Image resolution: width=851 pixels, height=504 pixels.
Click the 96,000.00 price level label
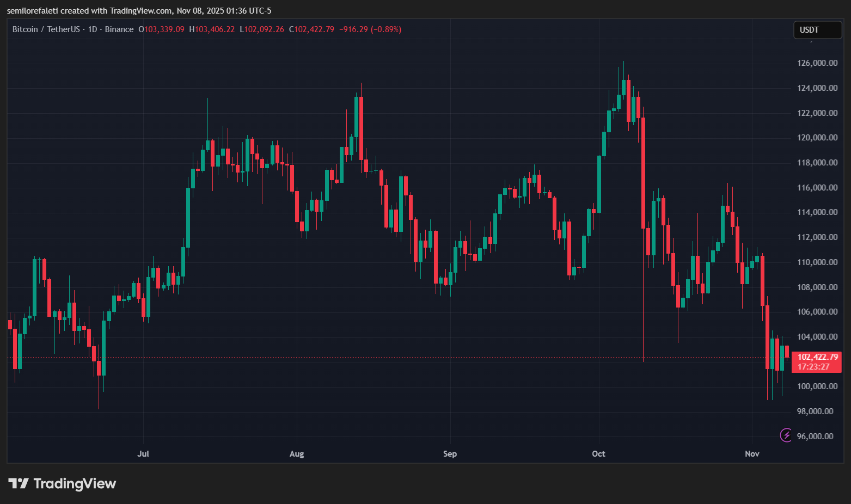[x=815, y=436]
